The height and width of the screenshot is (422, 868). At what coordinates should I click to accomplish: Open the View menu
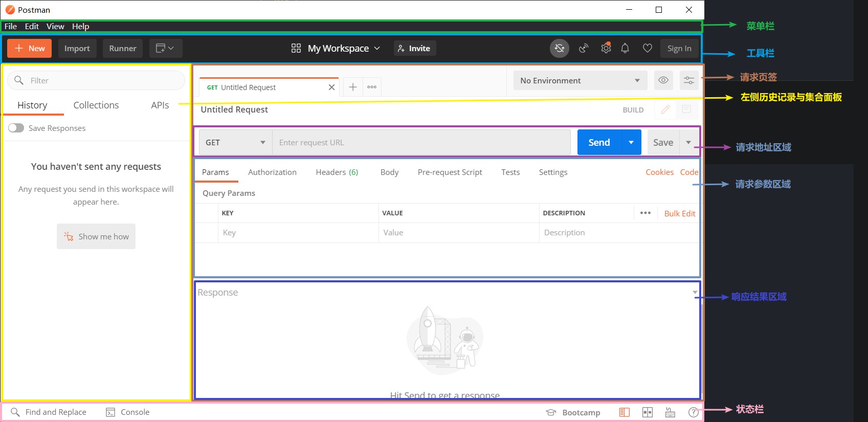[x=55, y=26]
